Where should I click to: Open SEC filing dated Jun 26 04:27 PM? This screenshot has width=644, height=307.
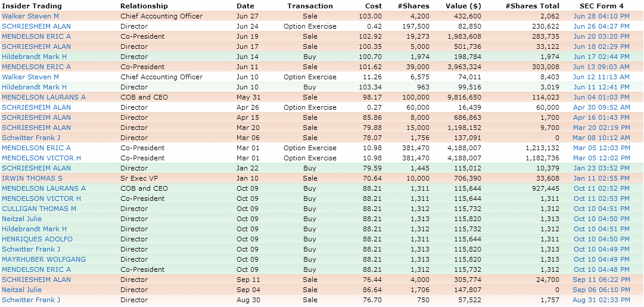pos(601,26)
